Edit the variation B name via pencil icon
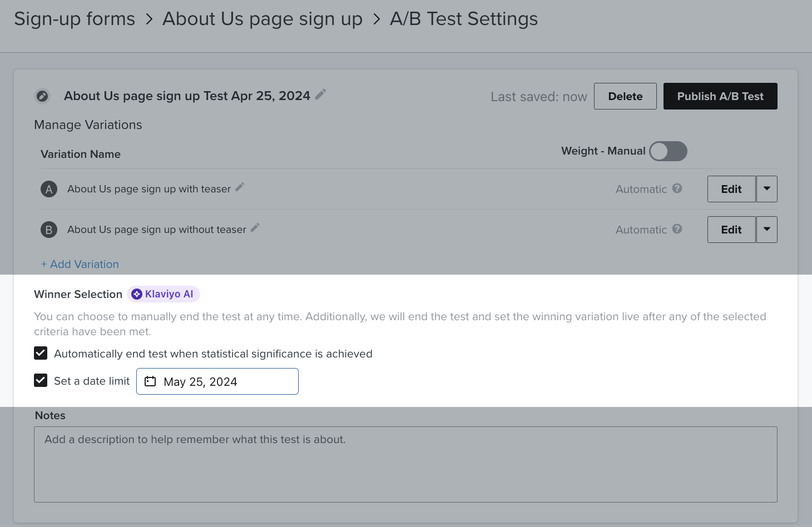 255,228
